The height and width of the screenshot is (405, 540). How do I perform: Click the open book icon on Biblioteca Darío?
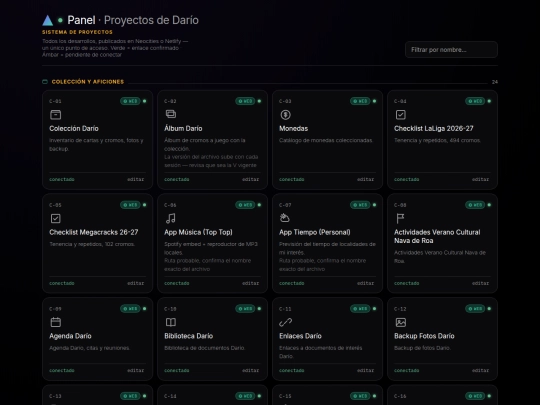click(170, 322)
